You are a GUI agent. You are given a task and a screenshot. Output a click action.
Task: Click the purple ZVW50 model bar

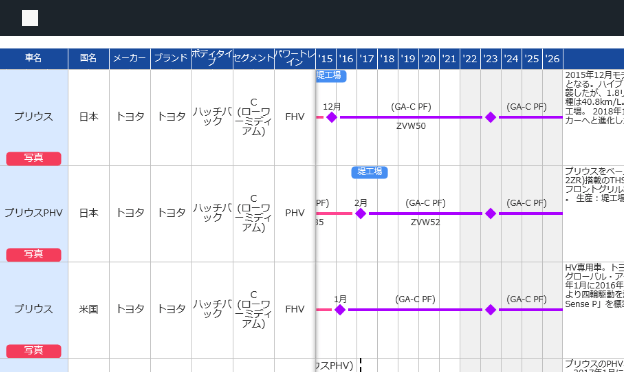(411, 117)
